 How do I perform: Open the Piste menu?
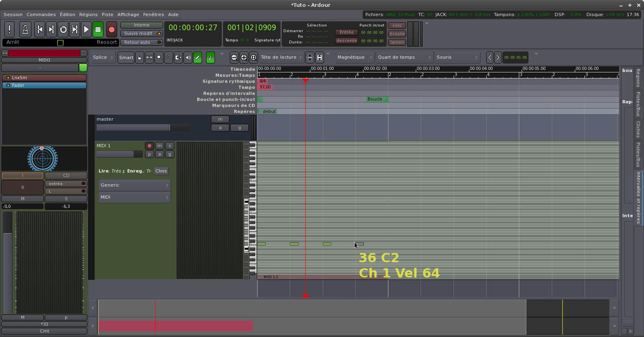pyautogui.click(x=107, y=14)
